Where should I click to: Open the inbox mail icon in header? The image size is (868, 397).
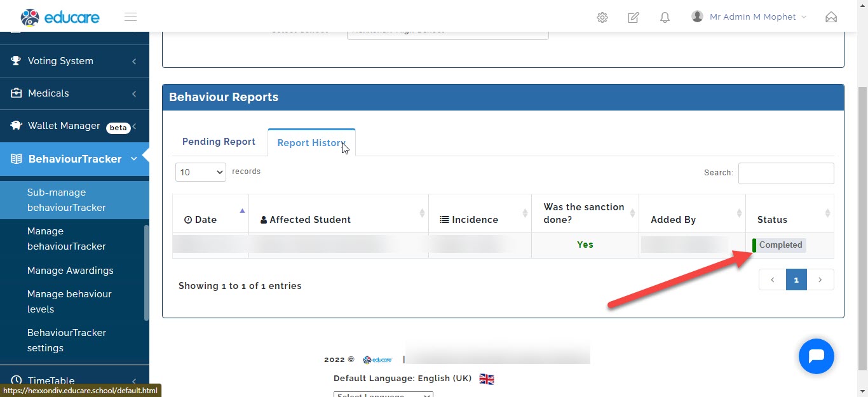pyautogui.click(x=831, y=17)
